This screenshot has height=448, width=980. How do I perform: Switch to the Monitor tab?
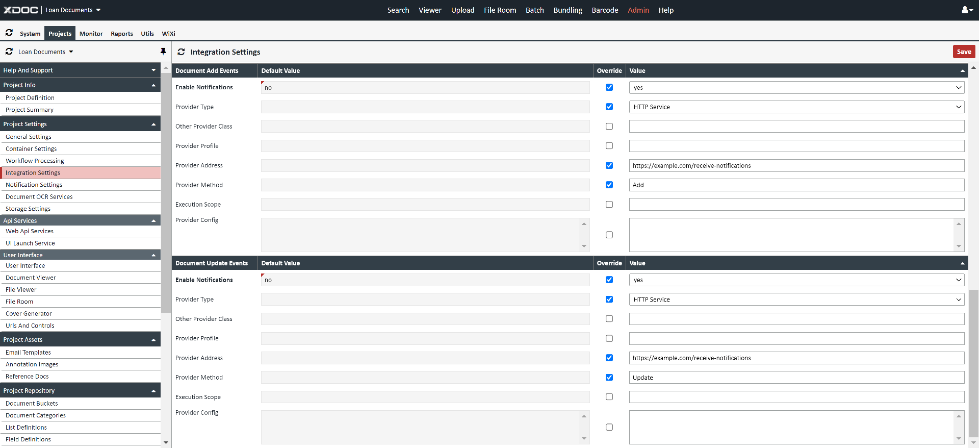coord(91,34)
